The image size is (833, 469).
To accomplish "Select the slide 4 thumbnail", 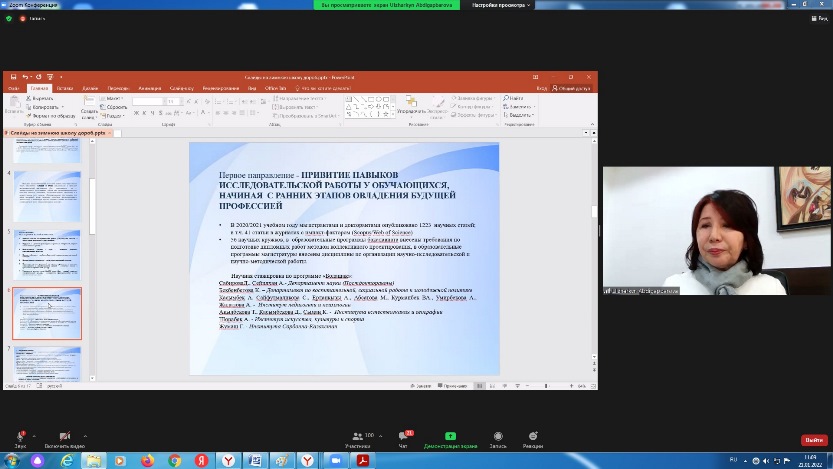I will [x=47, y=196].
